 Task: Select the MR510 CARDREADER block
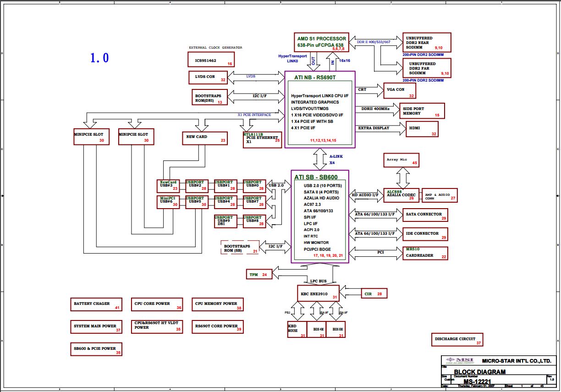pos(425,253)
